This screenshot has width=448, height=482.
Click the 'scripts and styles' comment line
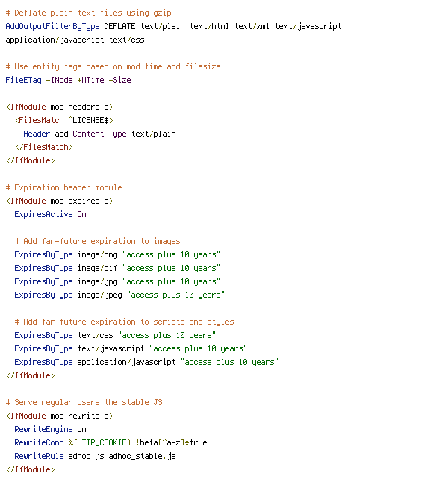[x=124, y=322]
